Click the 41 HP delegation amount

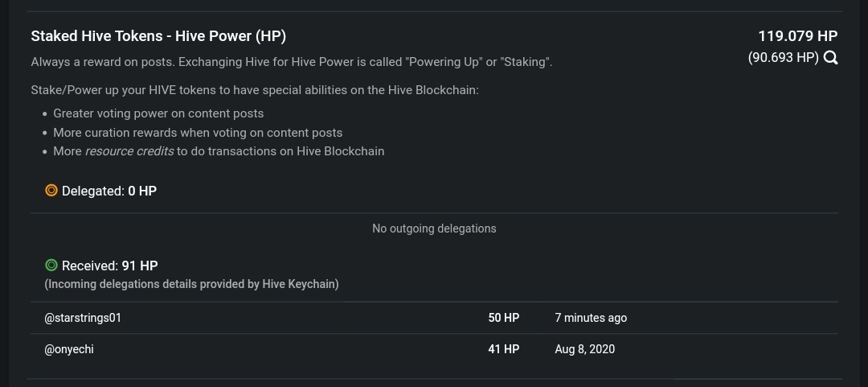504,350
